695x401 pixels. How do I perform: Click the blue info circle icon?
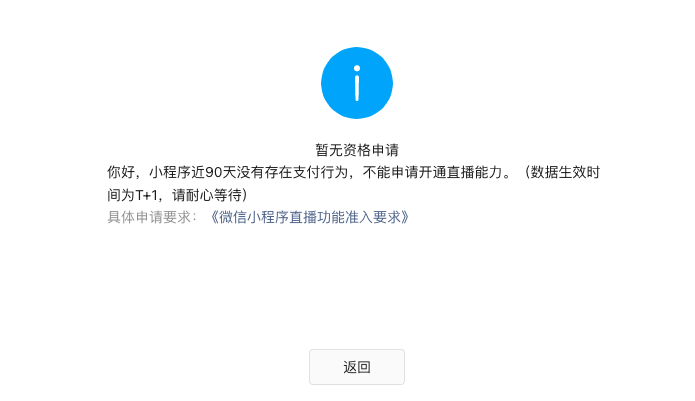tap(357, 83)
